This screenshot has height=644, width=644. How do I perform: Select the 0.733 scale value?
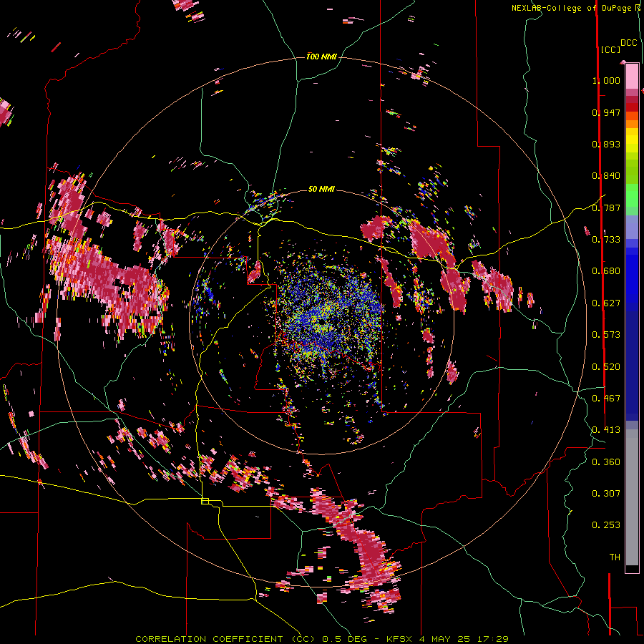(606, 240)
